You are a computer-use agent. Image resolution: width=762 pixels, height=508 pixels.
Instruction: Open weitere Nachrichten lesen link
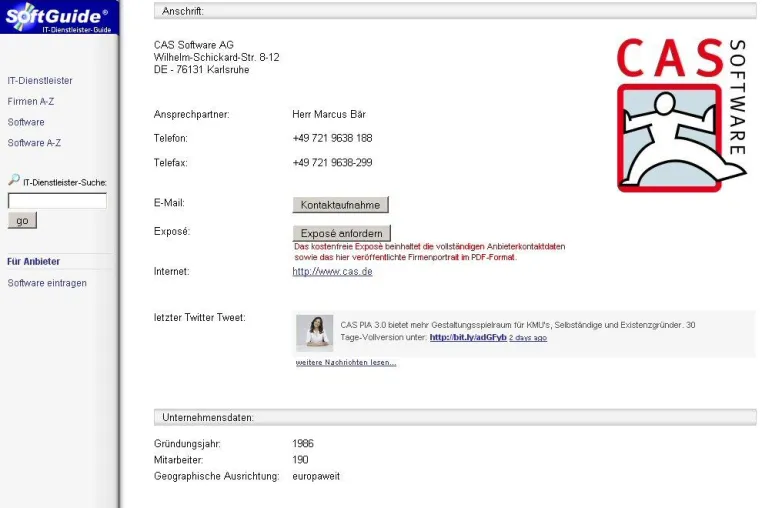[346, 363]
